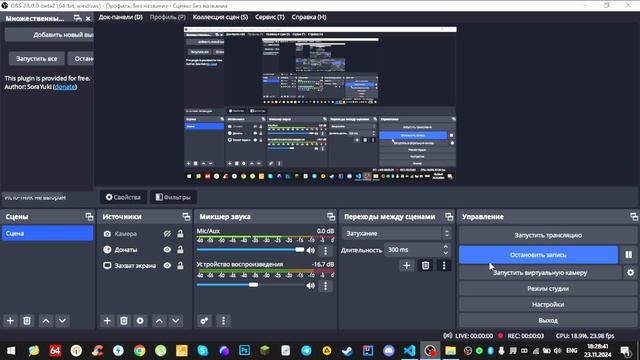Add a new scene with plus icon

tap(10, 321)
